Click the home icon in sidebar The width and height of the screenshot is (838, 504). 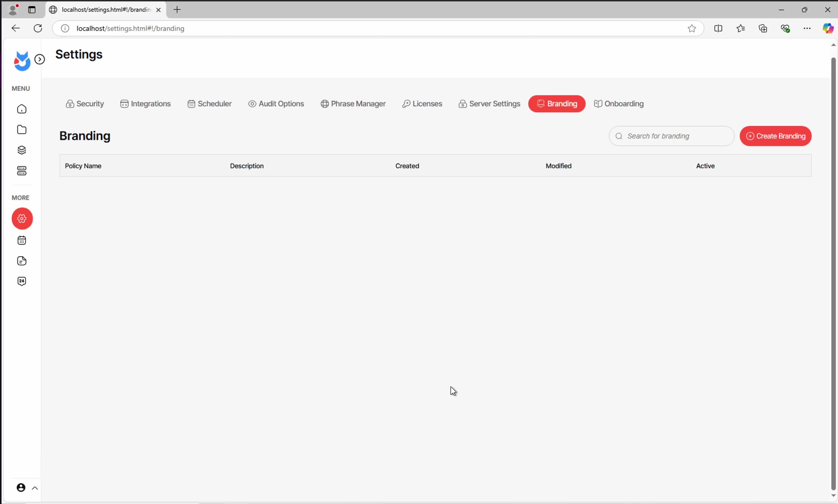[22, 109]
